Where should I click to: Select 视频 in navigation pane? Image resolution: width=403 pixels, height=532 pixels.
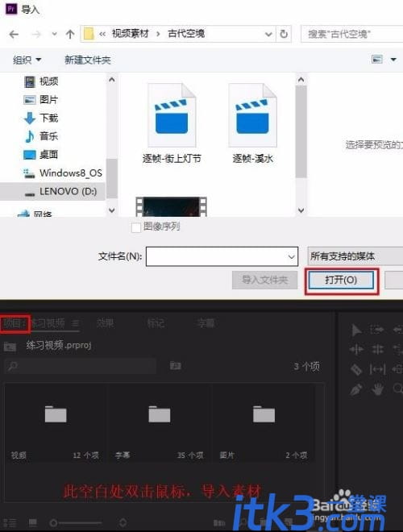tap(41, 81)
